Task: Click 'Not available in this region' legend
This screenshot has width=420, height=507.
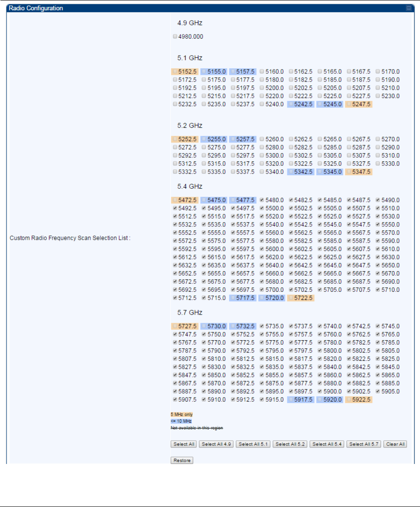Action: 197,428
